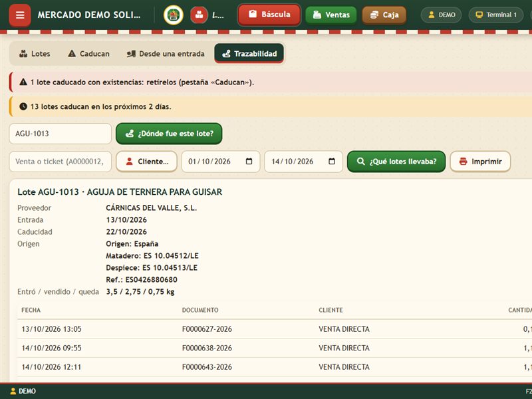Click the date 14/10/2026 12:11
Screen dimensions: 532x399
[52, 367]
